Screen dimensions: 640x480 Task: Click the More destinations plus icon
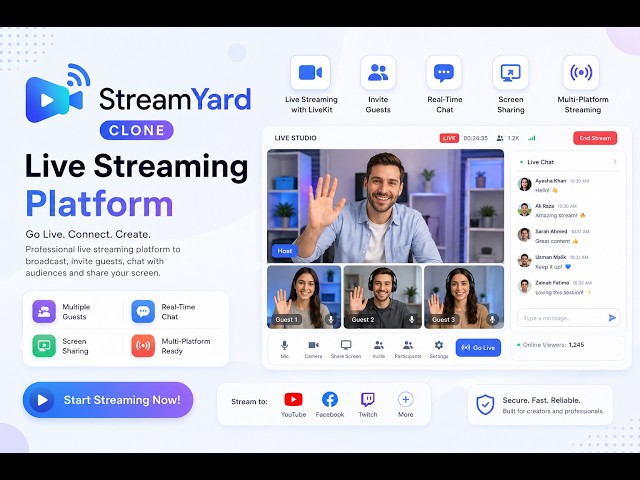[x=405, y=399]
